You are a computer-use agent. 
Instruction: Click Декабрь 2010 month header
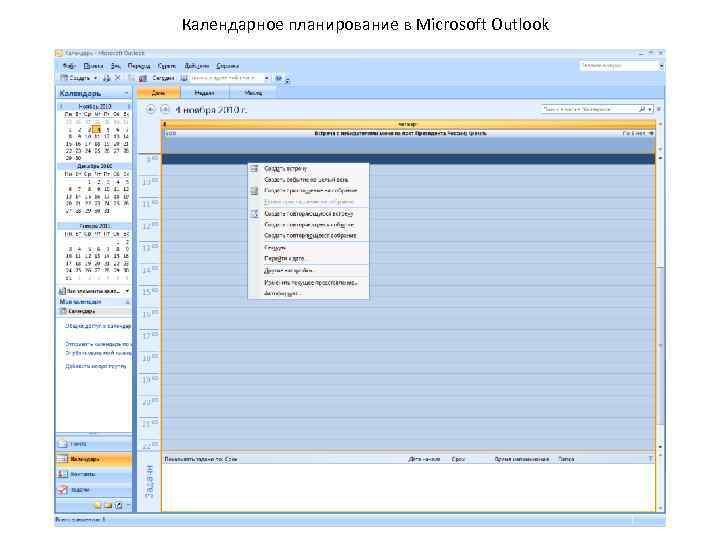(95, 166)
